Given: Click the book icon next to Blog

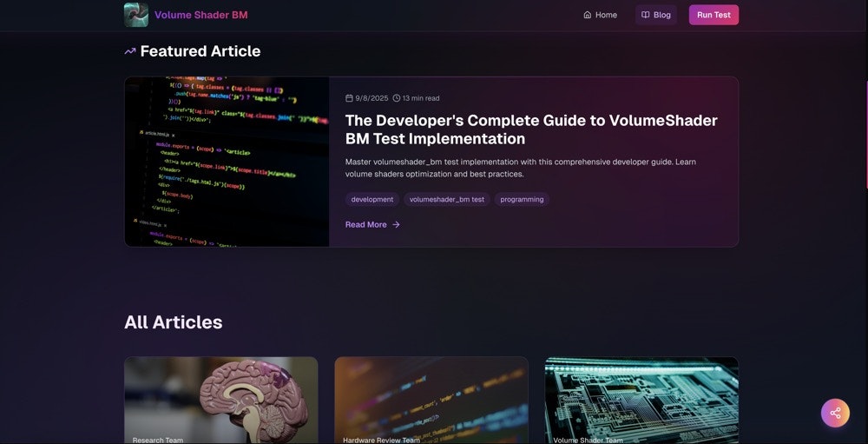Looking at the screenshot, I should point(646,15).
